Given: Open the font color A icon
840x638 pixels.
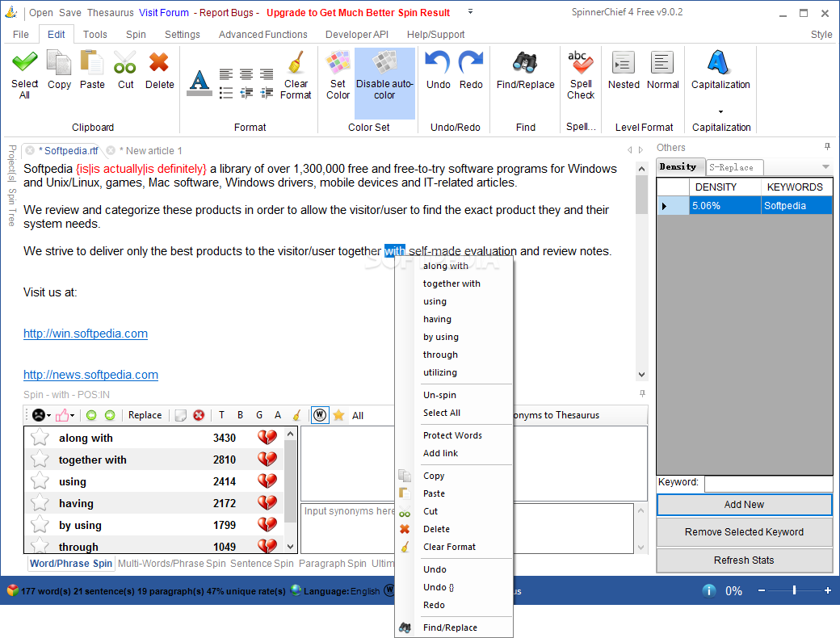Looking at the screenshot, I should [199, 82].
